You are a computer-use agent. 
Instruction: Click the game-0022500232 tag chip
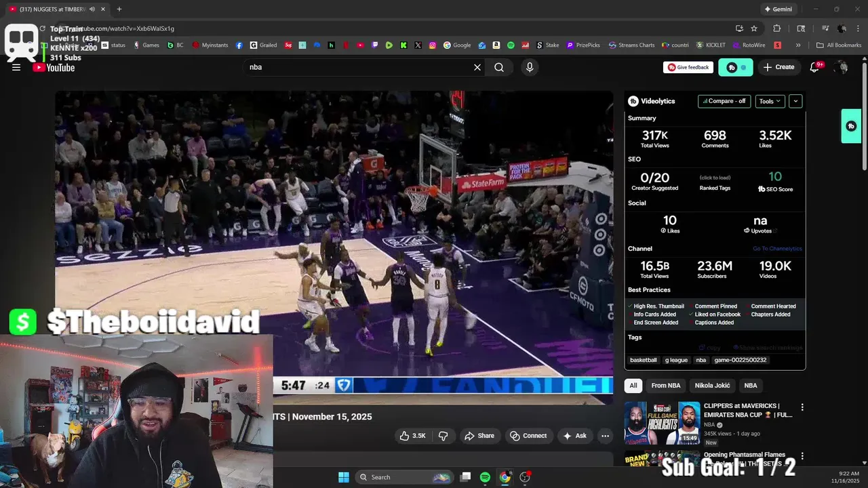coord(740,360)
